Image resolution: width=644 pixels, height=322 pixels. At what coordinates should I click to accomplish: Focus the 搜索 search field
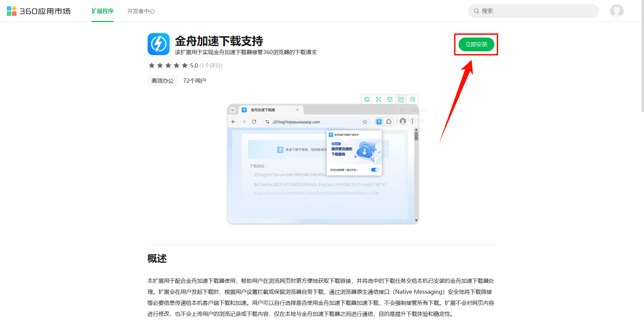point(537,11)
